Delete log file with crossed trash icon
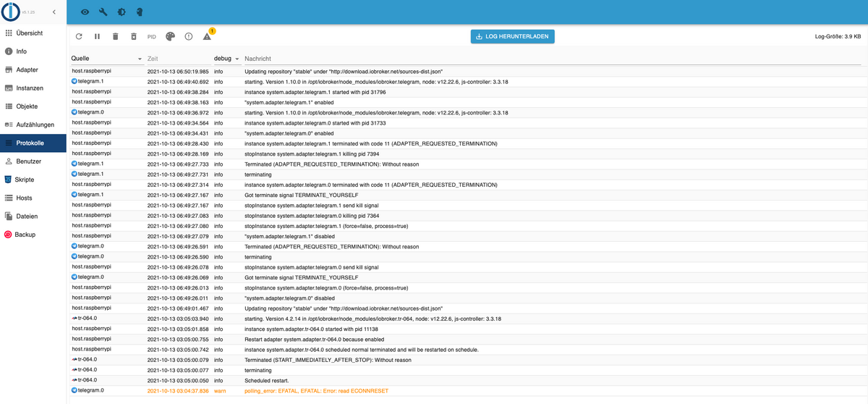 coord(133,36)
